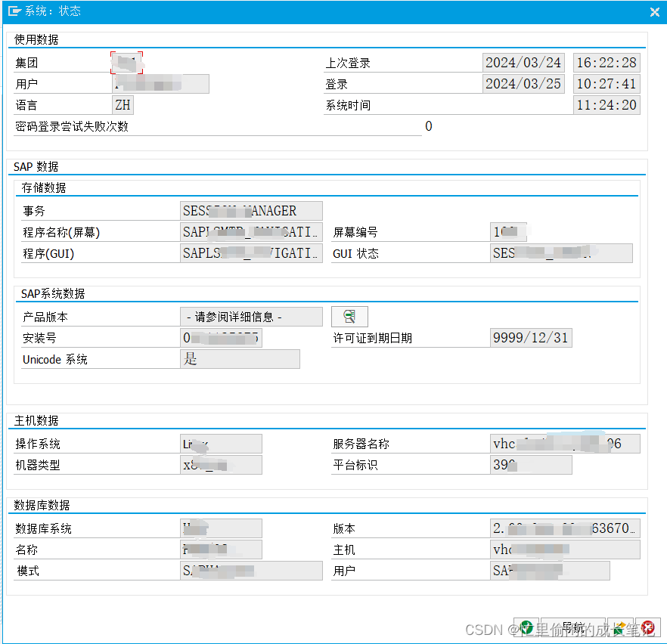This screenshot has width=667, height=644.
Task: Click license expiry date 9999/12/31
Action: pos(531,338)
